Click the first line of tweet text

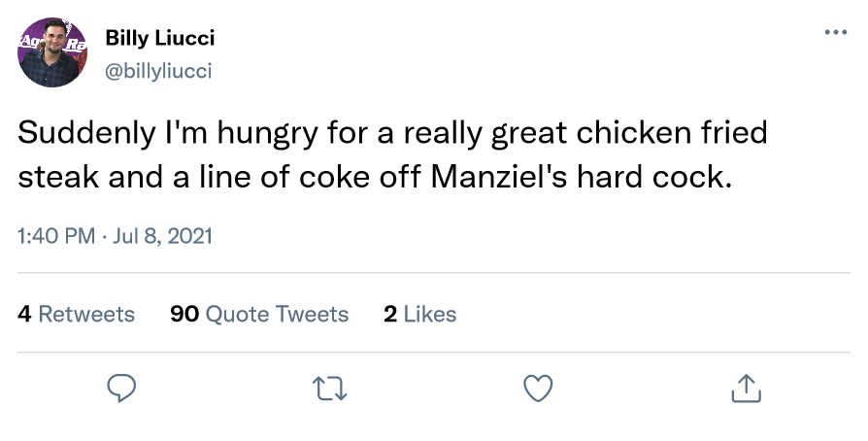point(392,133)
